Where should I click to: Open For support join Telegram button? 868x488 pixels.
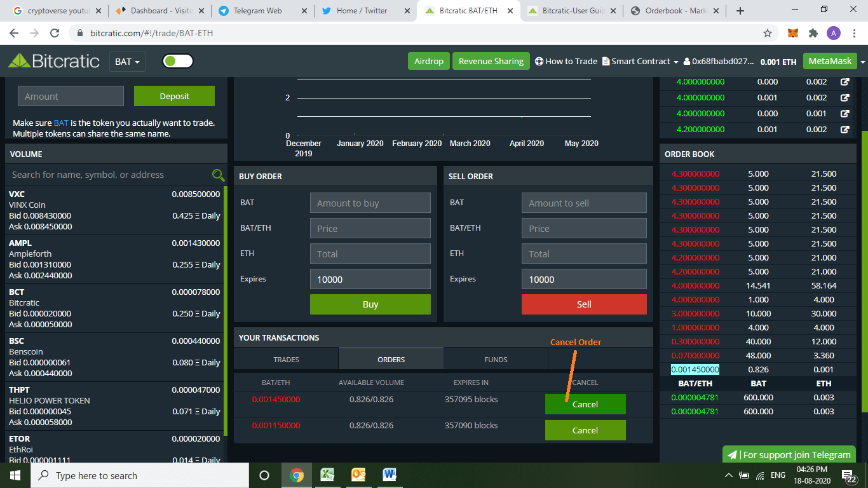pos(789,454)
